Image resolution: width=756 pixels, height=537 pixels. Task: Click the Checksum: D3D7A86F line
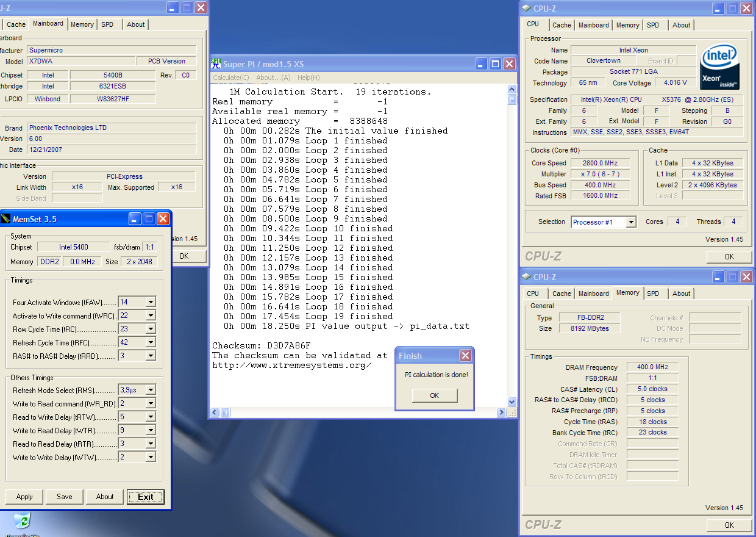[x=262, y=345]
